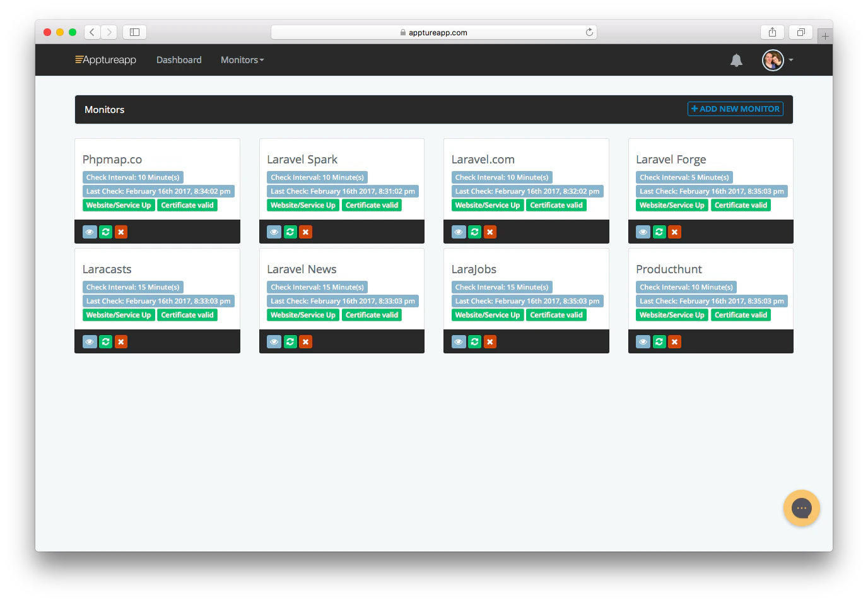Viewport: 868px width, 602px height.
Task: Delete the Laravel Forge monitor
Action: pyautogui.click(x=674, y=232)
